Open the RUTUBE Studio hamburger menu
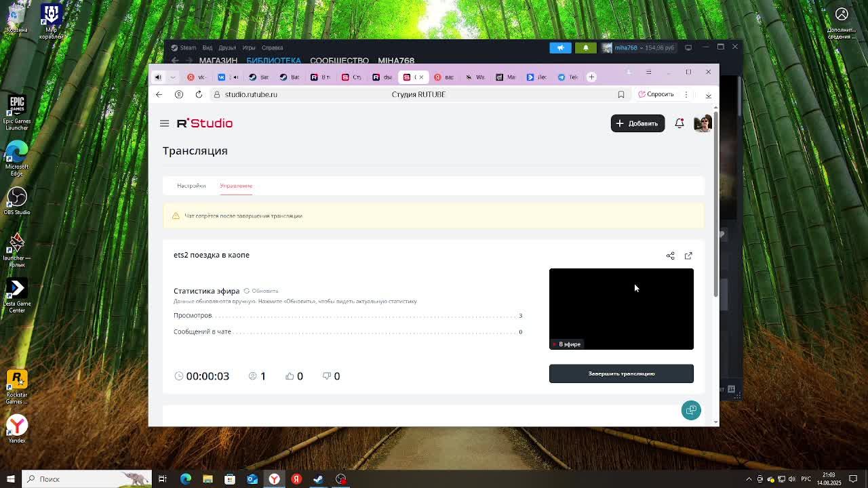Image resolution: width=868 pixels, height=488 pixels. pos(164,123)
